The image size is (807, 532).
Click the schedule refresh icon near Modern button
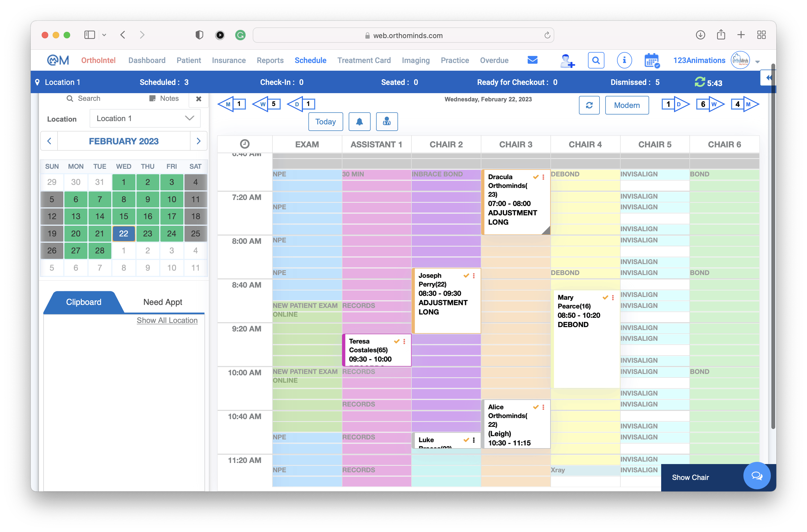coord(589,105)
